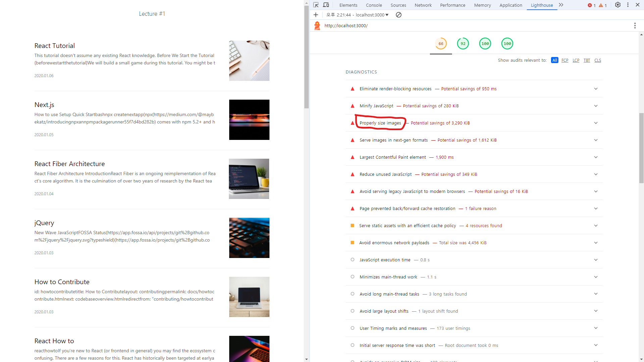Expand Serve static assets cache policy audit
The height and width of the screenshot is (362, 644).
[x=474, y=226]
